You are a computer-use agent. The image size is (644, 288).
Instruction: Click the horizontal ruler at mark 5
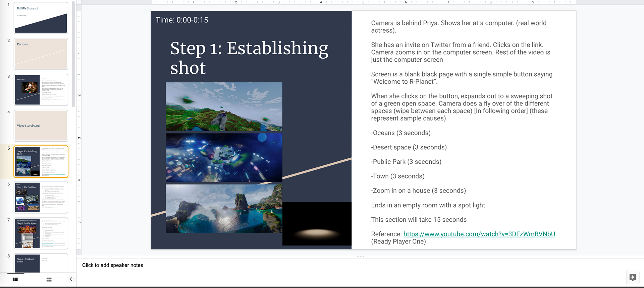[x=363, y=2]
